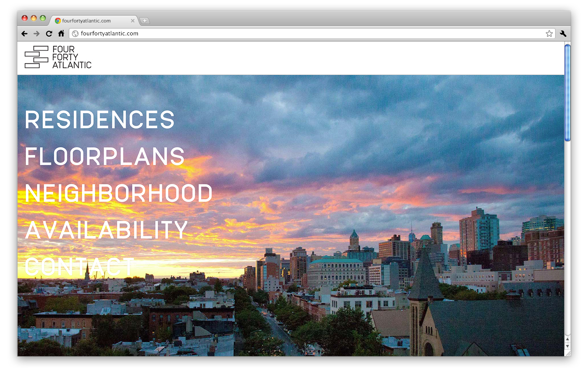
Task: Click the Chrome favicon on the tab
Action: click(x=58, y=21)
